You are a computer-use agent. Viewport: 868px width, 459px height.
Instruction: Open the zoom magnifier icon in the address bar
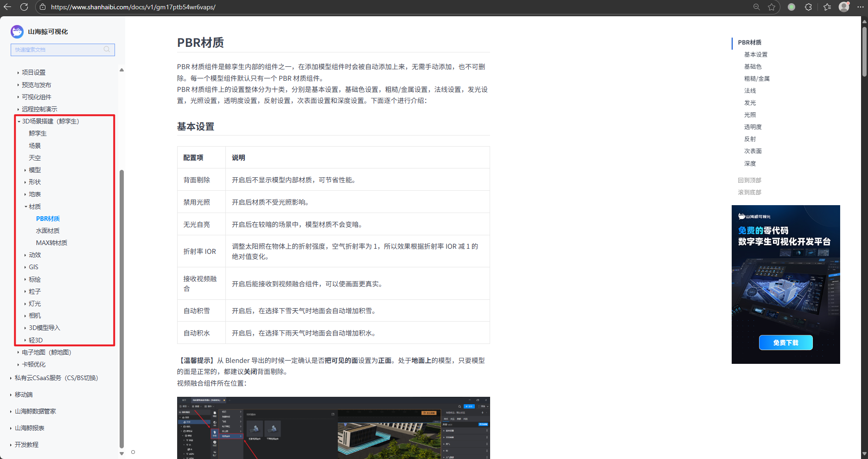click(757, 7)
